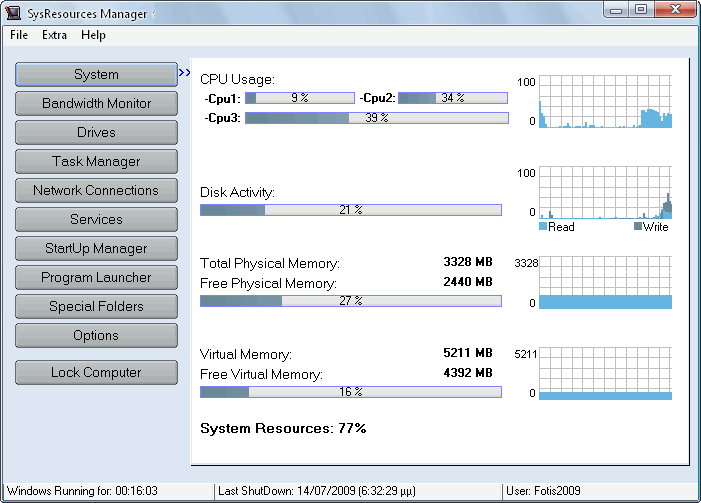
Task: Click the 'User: Fotis2009' status entry
Action: pos(543,491)
